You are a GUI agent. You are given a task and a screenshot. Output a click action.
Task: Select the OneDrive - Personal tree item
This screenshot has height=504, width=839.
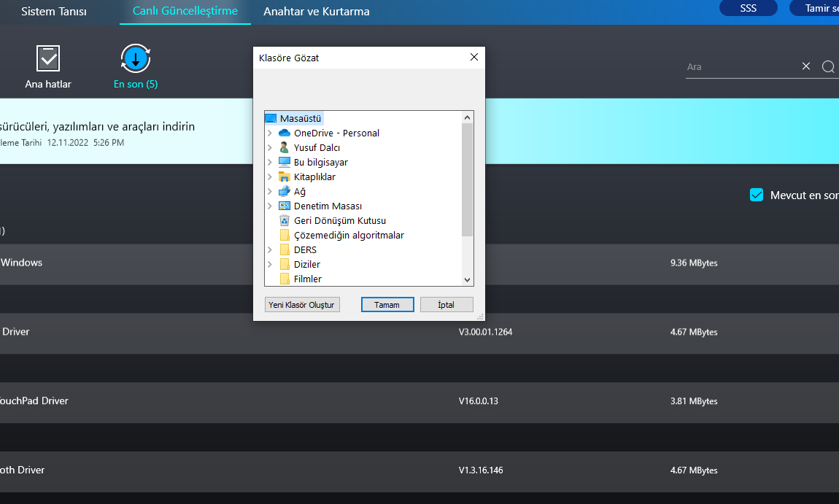(336, 133)
